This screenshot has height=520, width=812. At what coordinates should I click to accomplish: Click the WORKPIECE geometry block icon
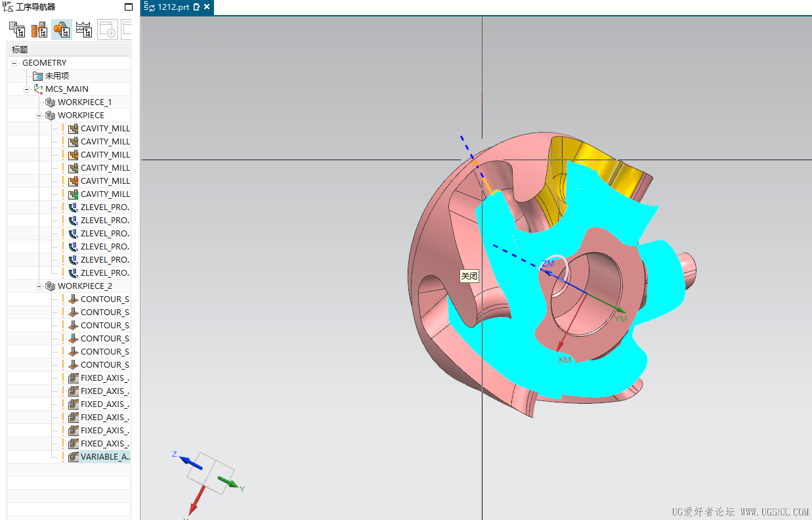tap(51, 116)
